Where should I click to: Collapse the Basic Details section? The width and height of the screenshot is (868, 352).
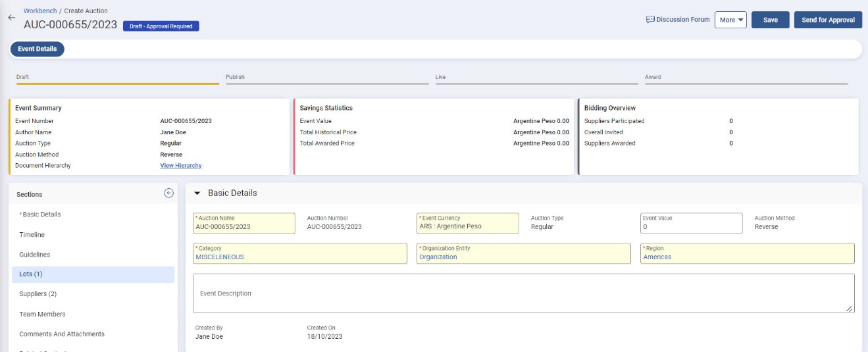tap(197, 193)
